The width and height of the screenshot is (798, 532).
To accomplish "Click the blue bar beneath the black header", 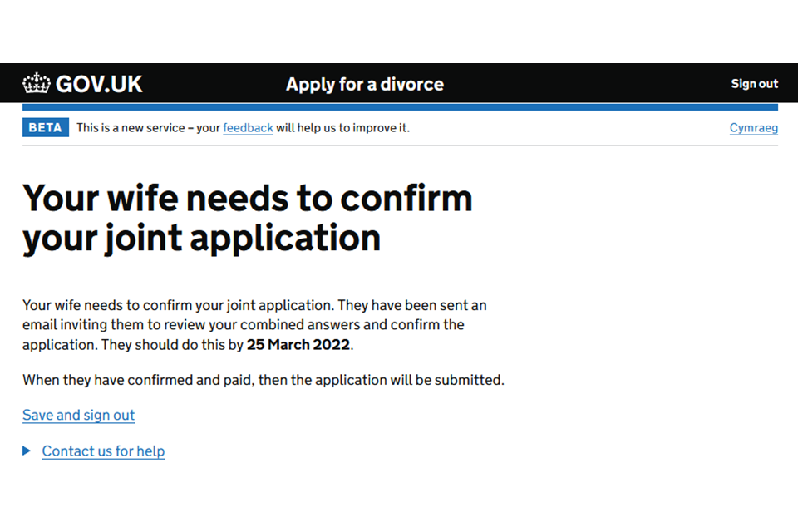I will pos(399,107).
